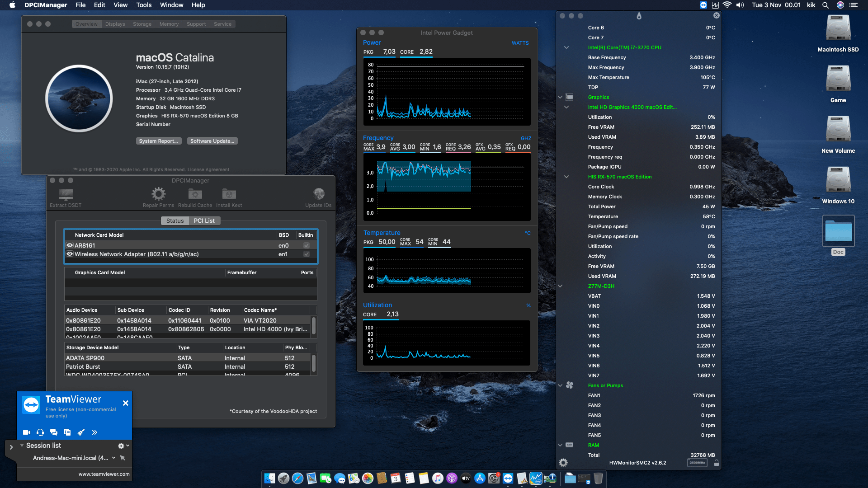Click the Repair Perms gear icon
Viewport: 868px width, 488px height.
(x=158, y=194)
